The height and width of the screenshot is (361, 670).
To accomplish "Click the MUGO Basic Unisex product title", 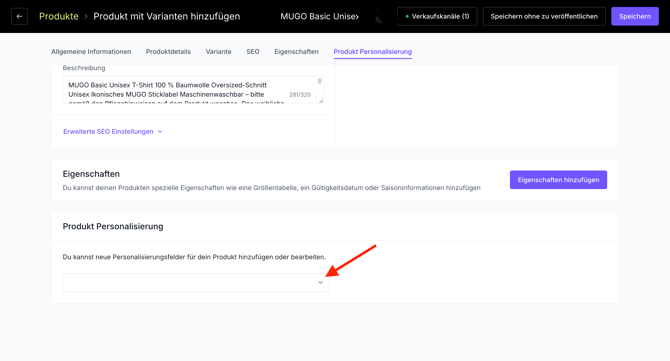I will (x=320, y=16).
